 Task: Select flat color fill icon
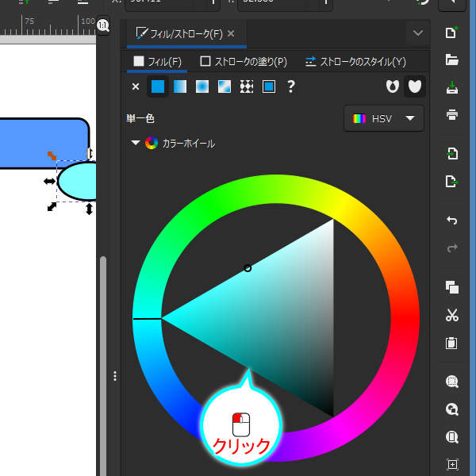(x=158, y=86)
